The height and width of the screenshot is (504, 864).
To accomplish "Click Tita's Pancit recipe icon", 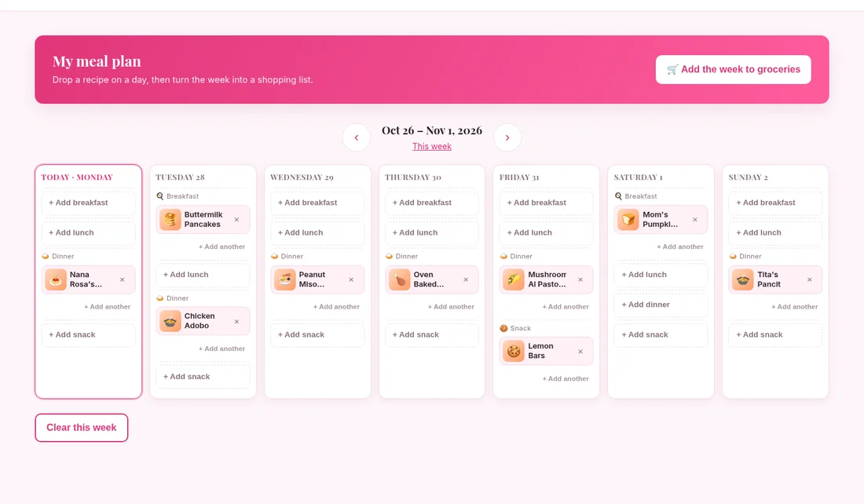I will 743,279.
